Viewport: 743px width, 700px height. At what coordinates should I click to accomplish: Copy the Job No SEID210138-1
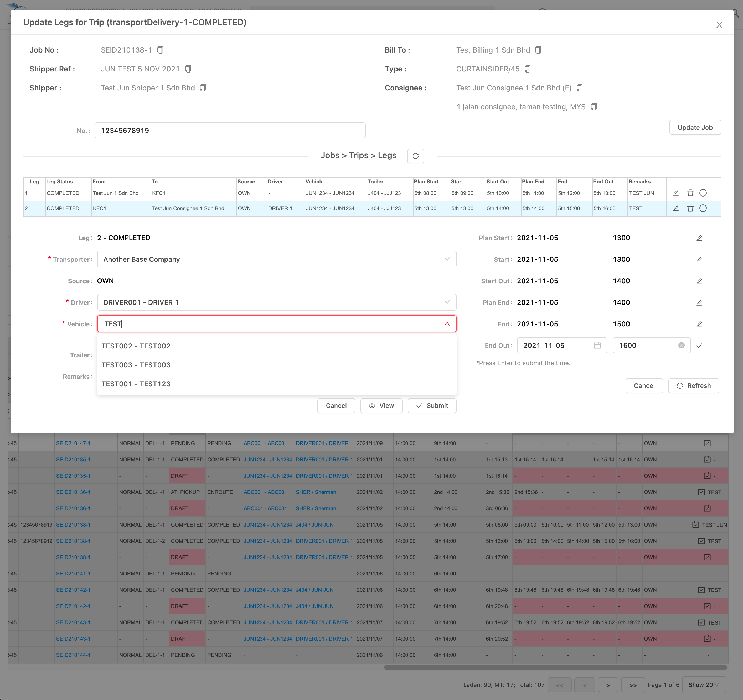click(160, 50)
